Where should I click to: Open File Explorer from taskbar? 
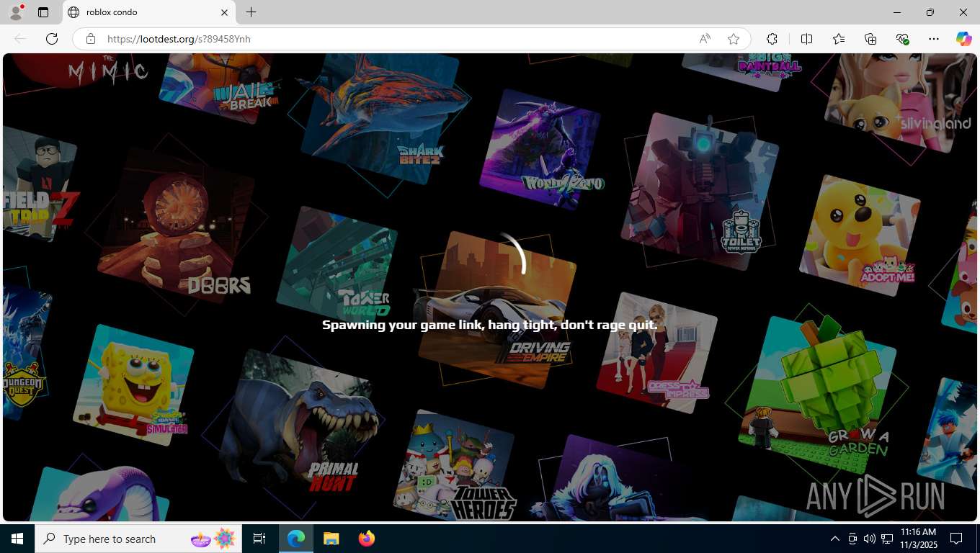click(331, 539)
